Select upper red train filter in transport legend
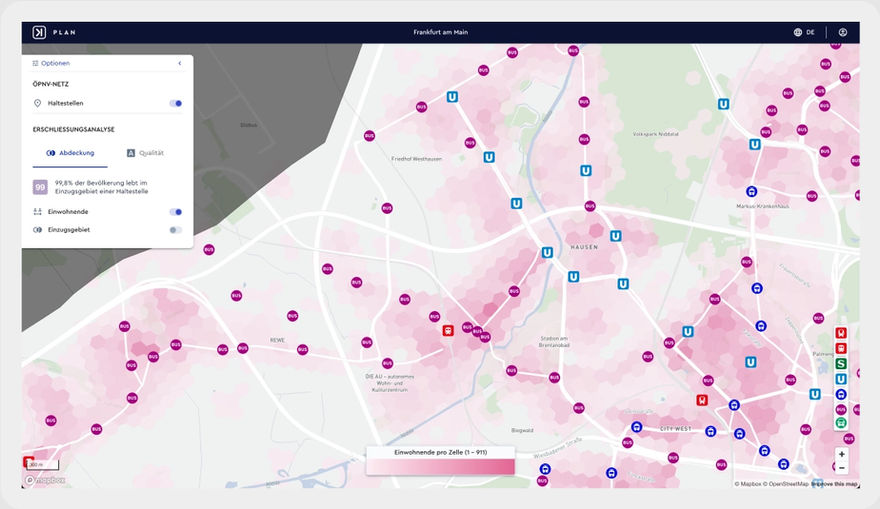880x509 pixels. 841,333
